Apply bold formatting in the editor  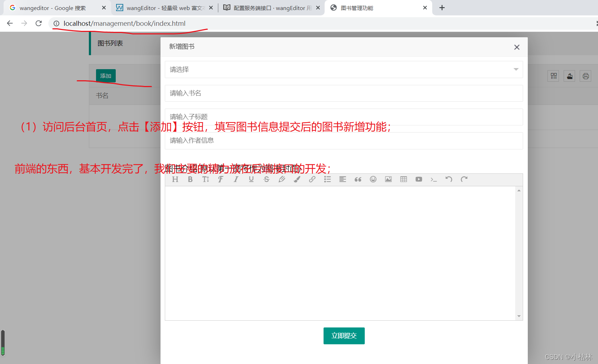[x=190, y=179]
